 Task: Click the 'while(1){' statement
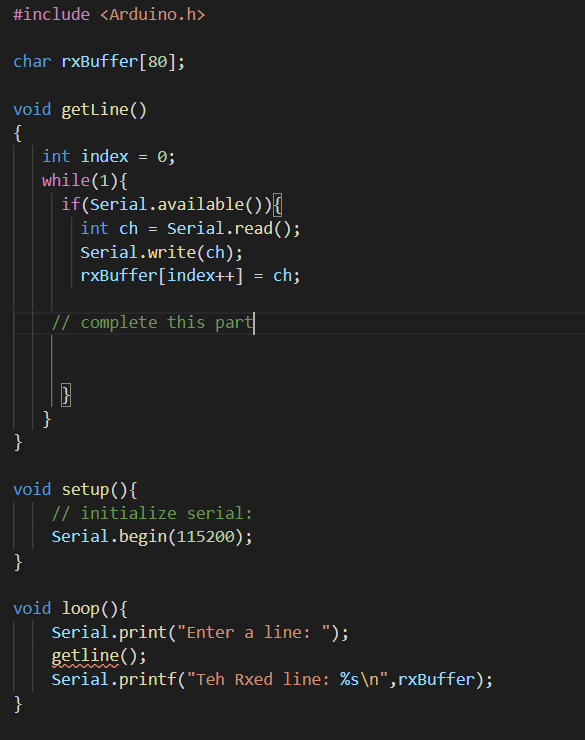85,181
